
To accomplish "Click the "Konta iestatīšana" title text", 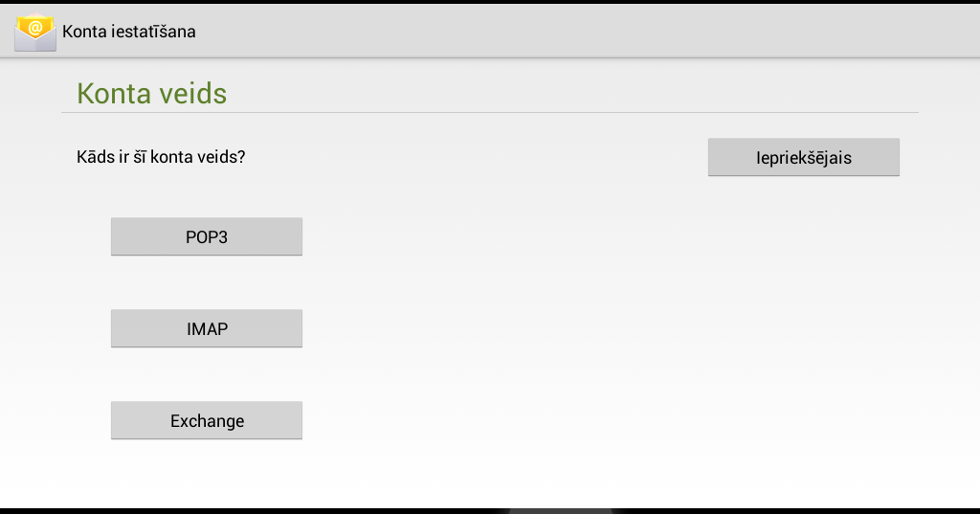I will point(129,32).
